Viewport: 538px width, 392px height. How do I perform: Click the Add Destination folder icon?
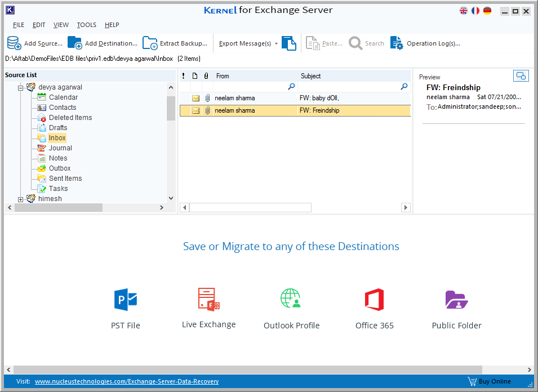pos(74,43)
